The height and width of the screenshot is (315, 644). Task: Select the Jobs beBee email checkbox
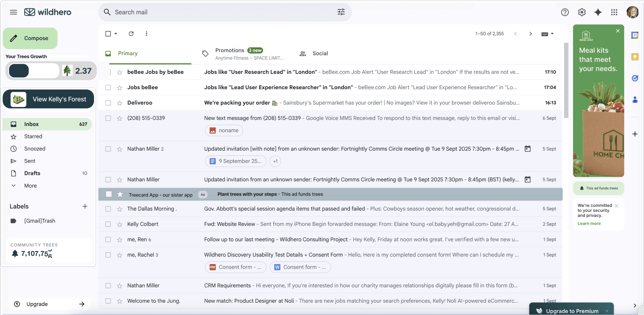[x=108, y=87]
